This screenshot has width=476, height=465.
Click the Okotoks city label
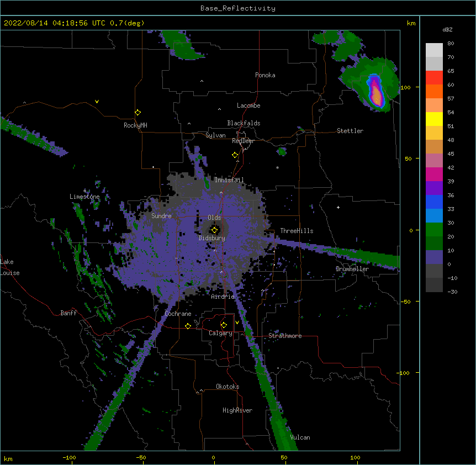[x=228, y=387]
